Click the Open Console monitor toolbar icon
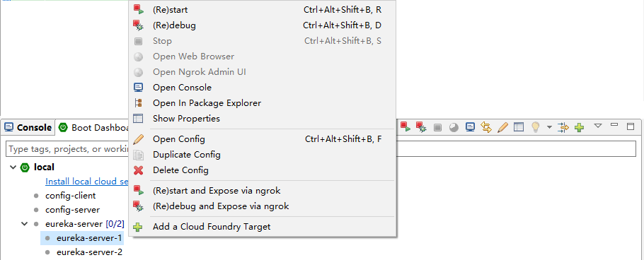 coord(471,127)
